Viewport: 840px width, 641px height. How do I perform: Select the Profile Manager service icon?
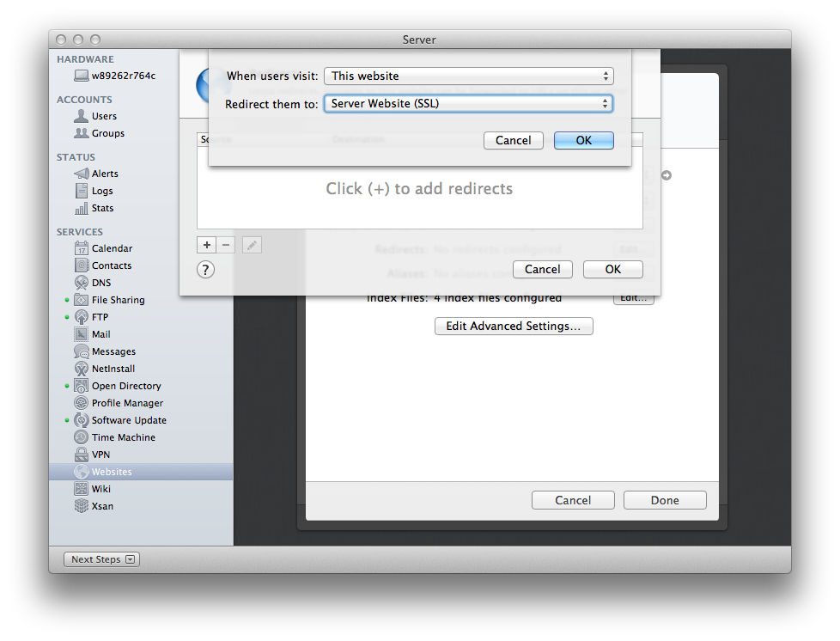[x=82, y=403]
